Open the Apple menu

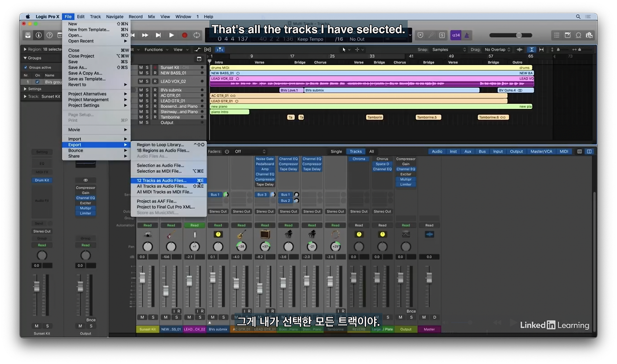27,16
